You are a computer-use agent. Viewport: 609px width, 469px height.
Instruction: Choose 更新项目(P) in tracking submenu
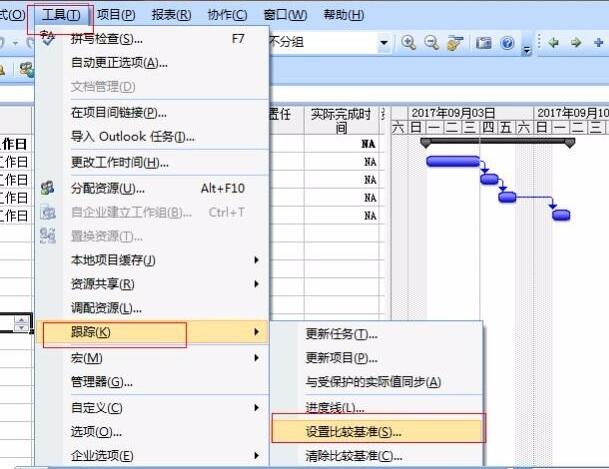point(377,358)
